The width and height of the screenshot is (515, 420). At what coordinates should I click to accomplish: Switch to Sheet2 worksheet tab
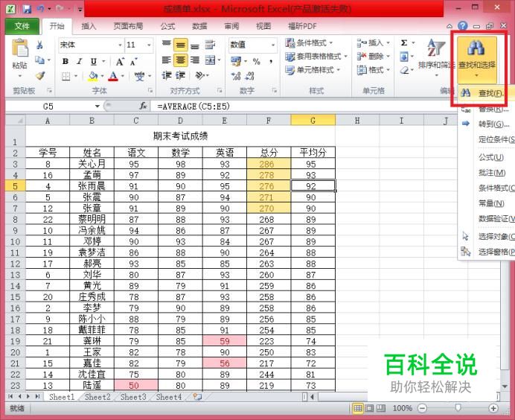click(x=97, y=397)
